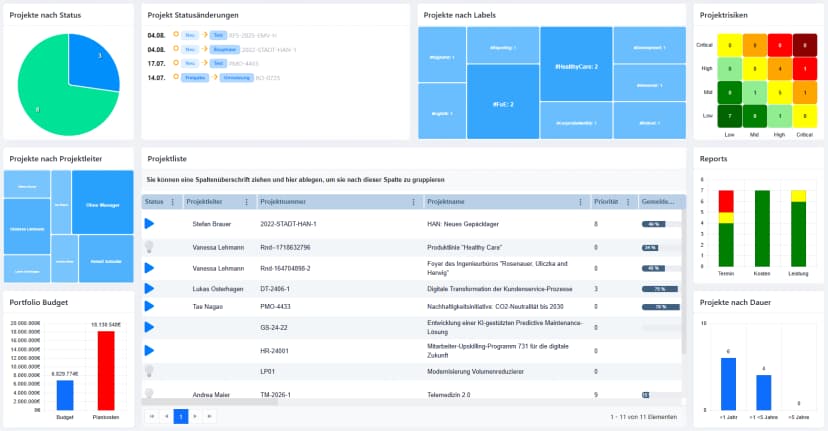Click the red Plankosten budget bar

[x=106, y=370]
